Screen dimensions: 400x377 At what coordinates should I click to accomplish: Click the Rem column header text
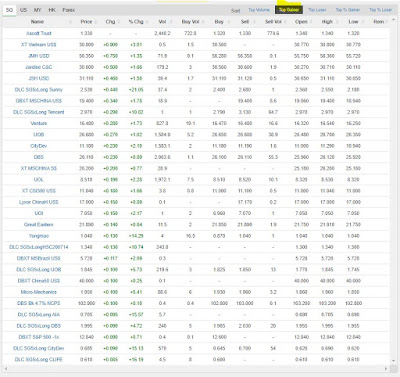[x=379, y=22]
